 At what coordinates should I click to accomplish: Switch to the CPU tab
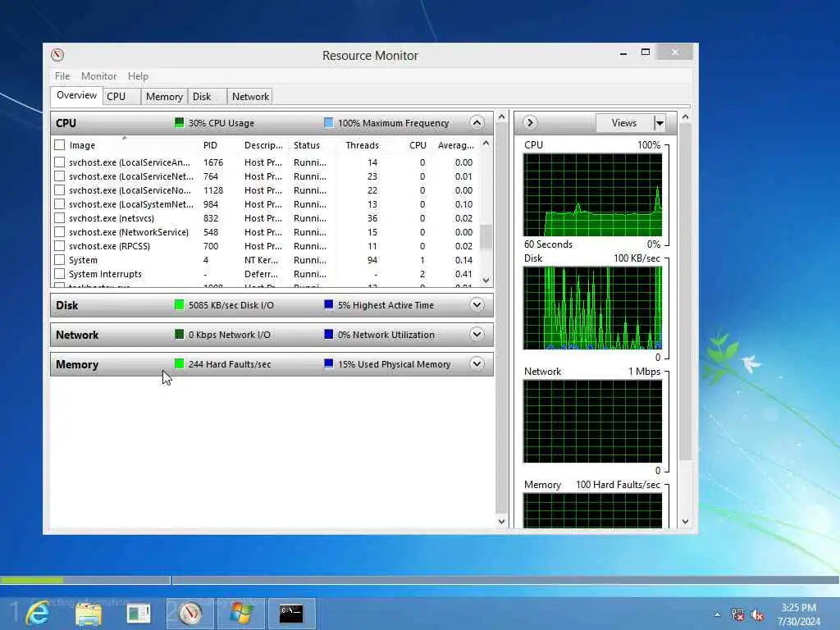point(121,97)
